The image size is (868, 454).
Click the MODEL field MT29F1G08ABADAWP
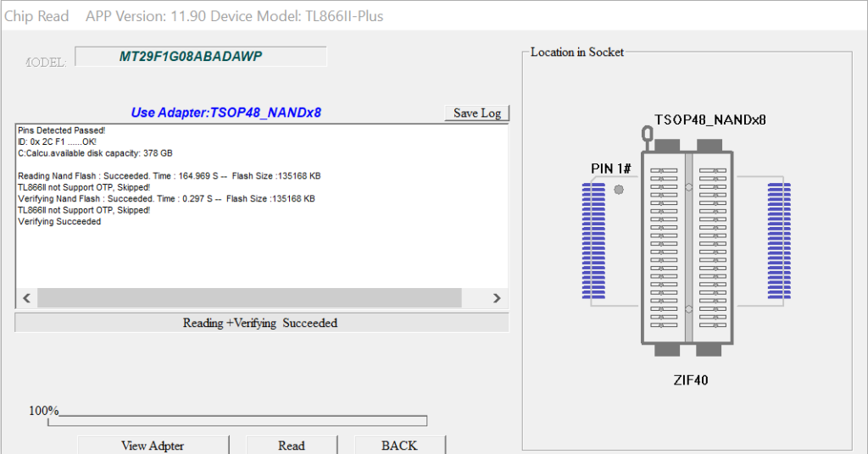(x=201, y=57)
